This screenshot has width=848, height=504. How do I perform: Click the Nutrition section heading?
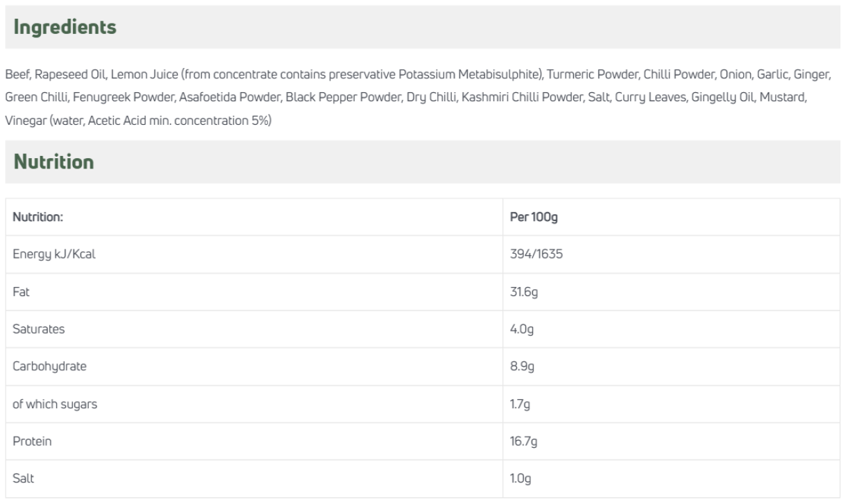click(54, 162)
